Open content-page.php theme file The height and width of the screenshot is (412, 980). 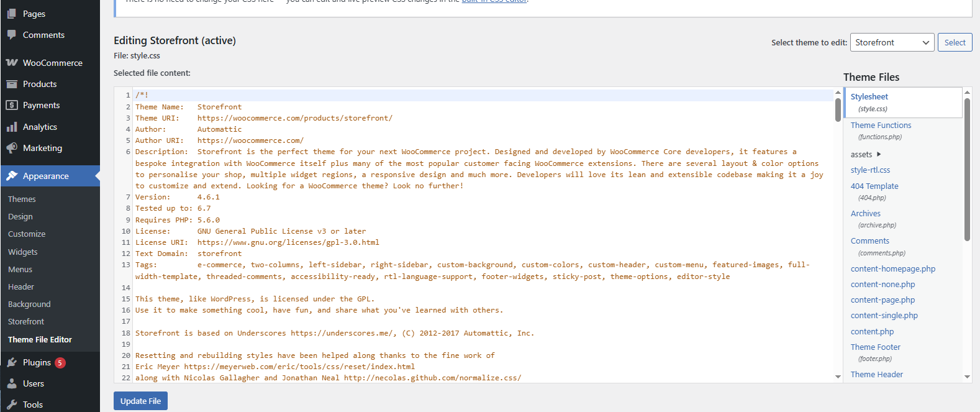click(x=882, y=300)
